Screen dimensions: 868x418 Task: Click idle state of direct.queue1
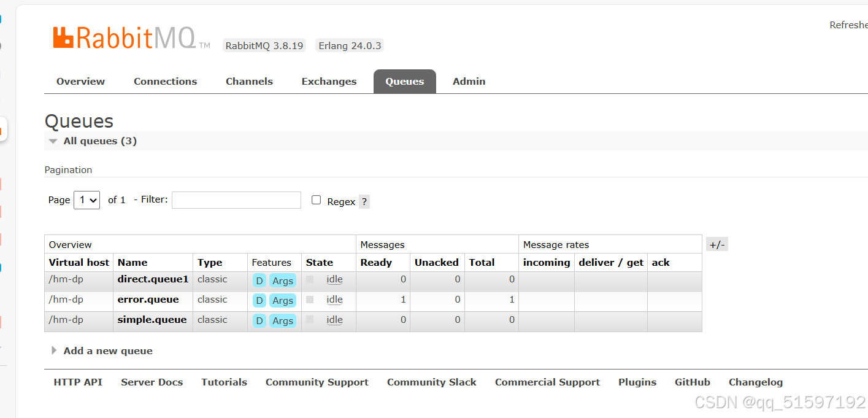[x=334, y=279]
